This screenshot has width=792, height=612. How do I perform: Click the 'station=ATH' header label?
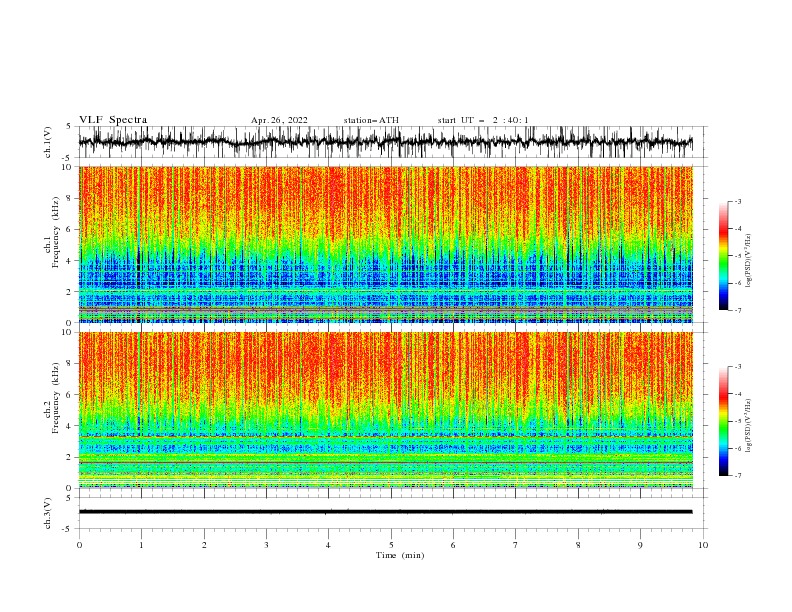(x=371, y=120)
